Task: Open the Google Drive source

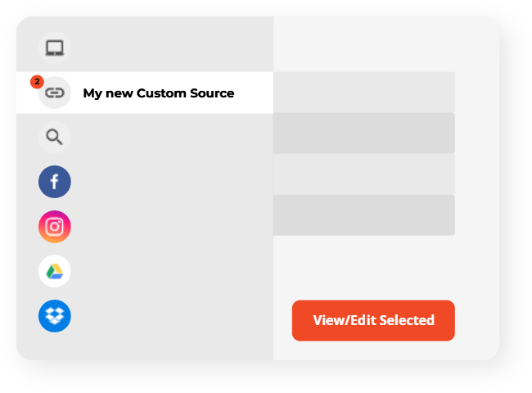Action: 55,271
